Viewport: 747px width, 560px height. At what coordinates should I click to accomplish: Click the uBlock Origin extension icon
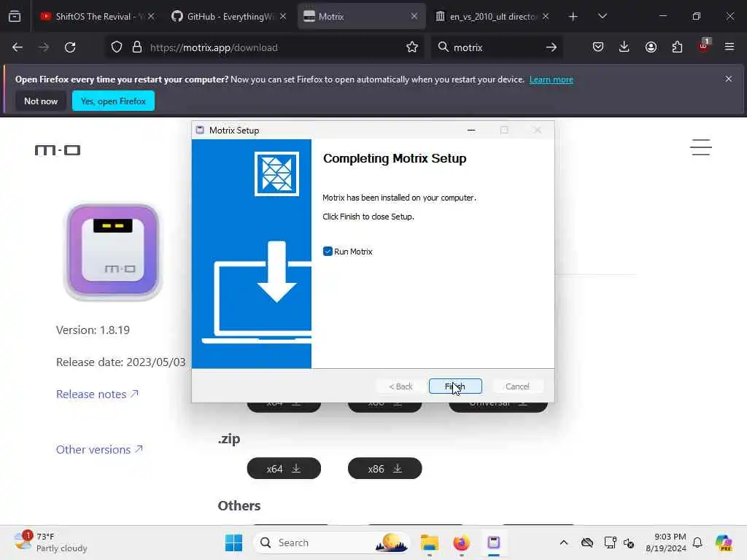pyautogui.click(x=704, y=46)
